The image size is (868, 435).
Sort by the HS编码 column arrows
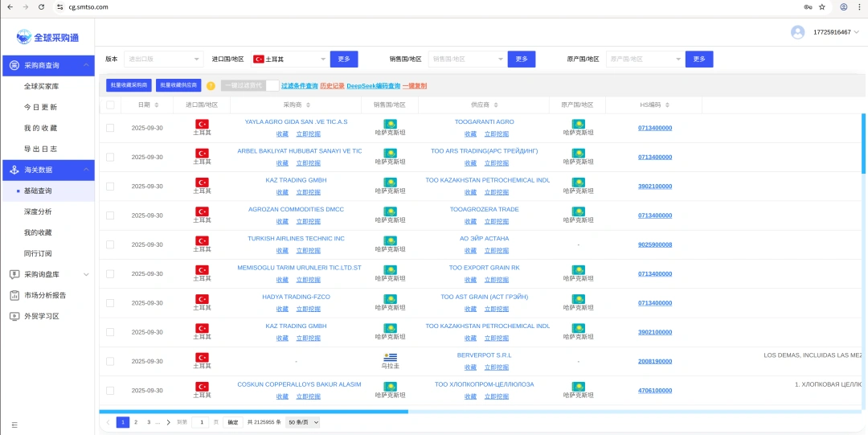pos(667,105)
